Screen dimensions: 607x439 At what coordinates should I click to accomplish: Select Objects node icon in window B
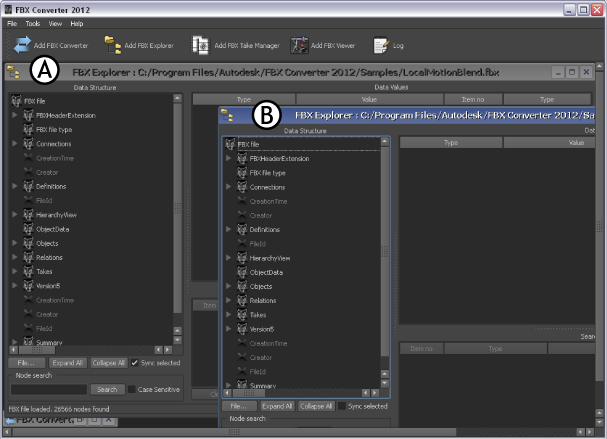[242, 286]
